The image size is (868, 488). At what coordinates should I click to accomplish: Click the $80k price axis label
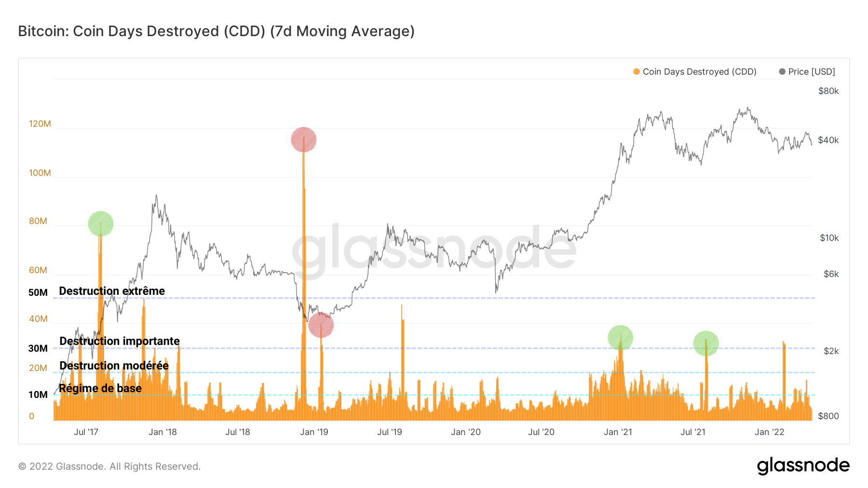tap(828, 91)
